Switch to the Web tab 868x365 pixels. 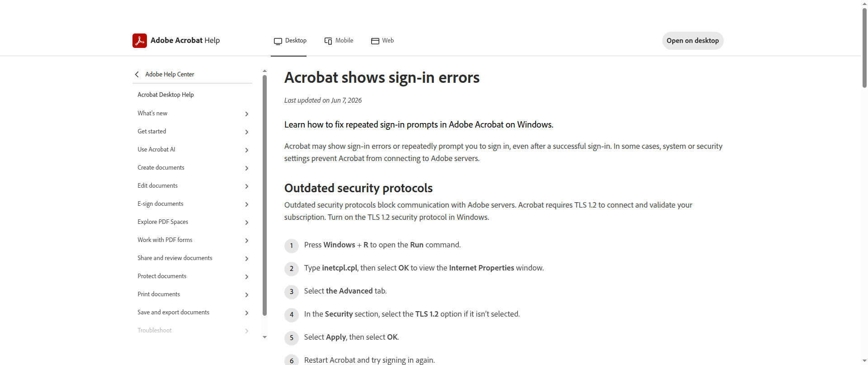(x=382, y=41)
